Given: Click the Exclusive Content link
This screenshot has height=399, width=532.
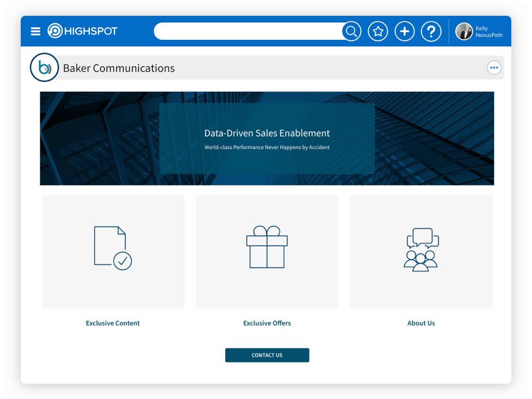Looking at the screenshot, I should [x=113, y=323].
